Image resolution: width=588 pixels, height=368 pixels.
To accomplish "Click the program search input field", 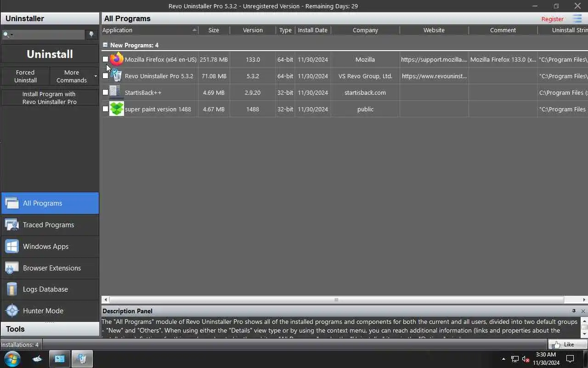I will [x=48, y=34].
